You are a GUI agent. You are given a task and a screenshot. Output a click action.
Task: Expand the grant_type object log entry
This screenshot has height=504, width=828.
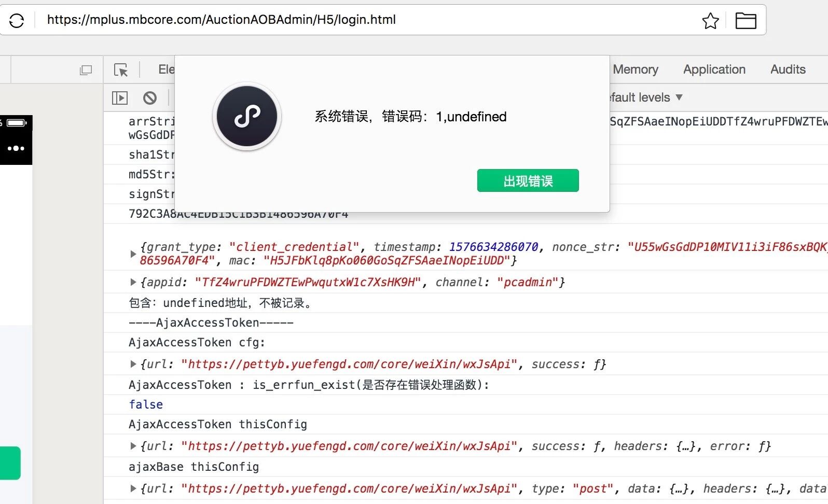[133, 254]
